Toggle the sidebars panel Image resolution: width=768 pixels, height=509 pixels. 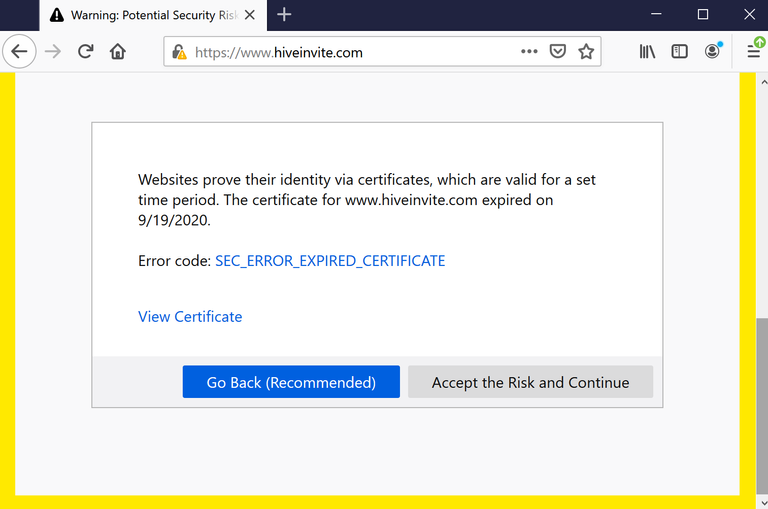[679, 51]
